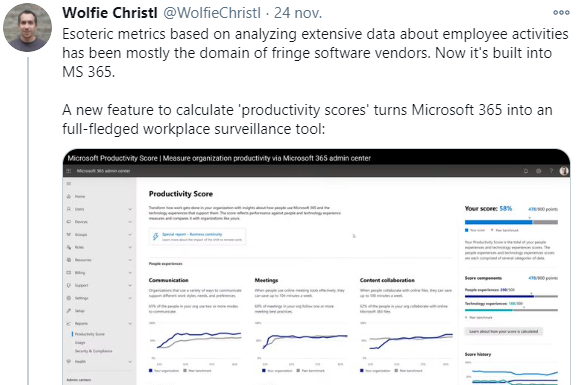
Task: Click the Settings gear in the sidebar
Action: point(69,298)
